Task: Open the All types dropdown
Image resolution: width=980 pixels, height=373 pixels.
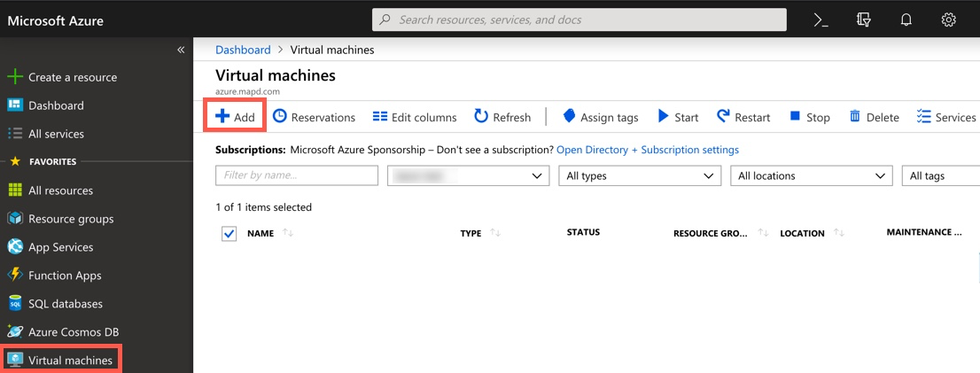Action: pyautogui.click(x=640, y=175)
